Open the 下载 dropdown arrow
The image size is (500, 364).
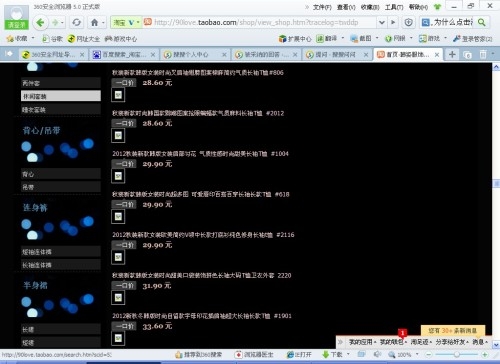point(348,354)
